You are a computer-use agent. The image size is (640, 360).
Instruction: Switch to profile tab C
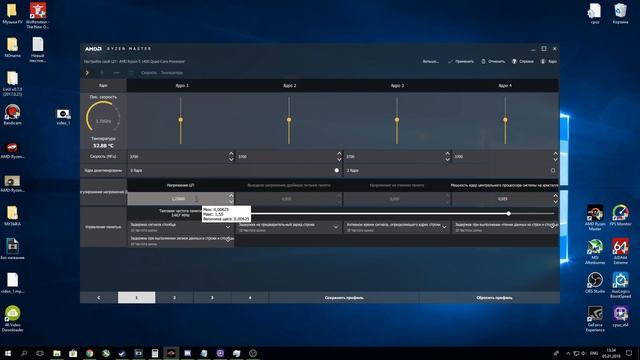[99, 298]
